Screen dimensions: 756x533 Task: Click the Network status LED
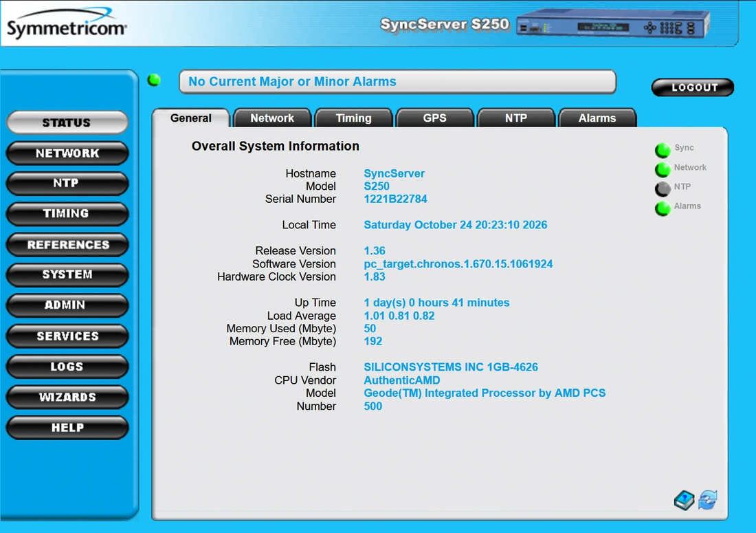pyautogui.click(x=663, y=169)
